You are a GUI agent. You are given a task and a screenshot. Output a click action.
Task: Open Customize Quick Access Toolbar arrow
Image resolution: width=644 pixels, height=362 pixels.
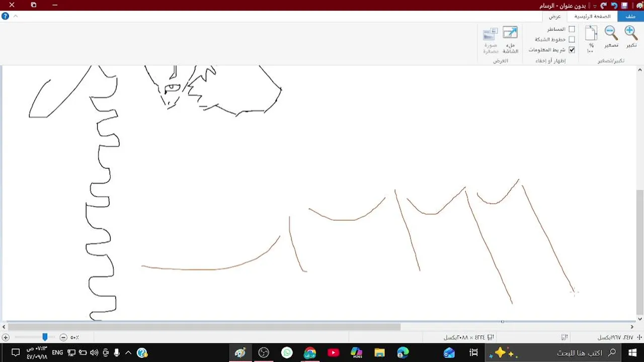[x=595, y=6]
